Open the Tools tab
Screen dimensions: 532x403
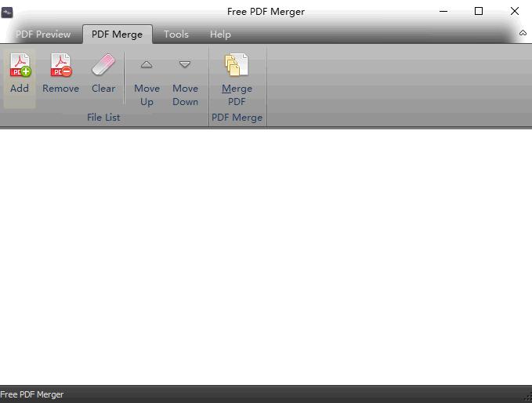(x=176, y=34)
